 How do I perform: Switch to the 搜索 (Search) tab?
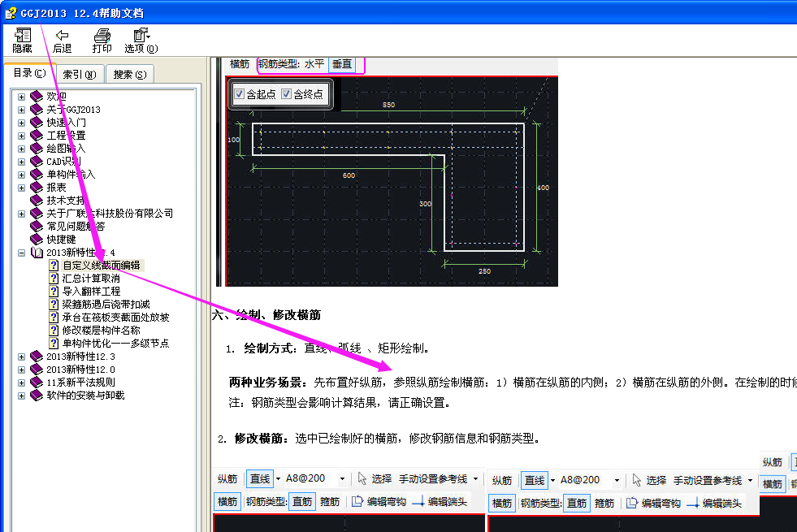point(130,75)
